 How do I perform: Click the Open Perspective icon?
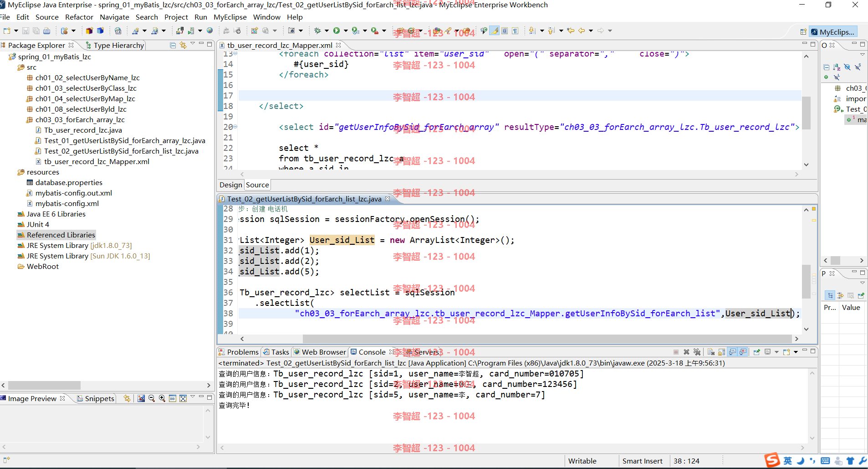click(x=803, y=32)
